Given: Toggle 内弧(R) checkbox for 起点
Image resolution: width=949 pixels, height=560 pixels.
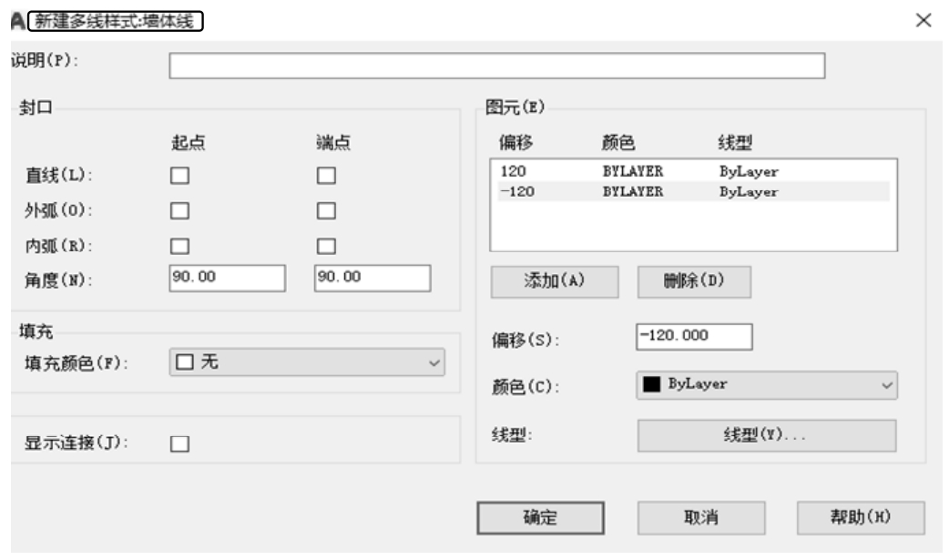Looking at the screenshot, I should click(180, 246).
